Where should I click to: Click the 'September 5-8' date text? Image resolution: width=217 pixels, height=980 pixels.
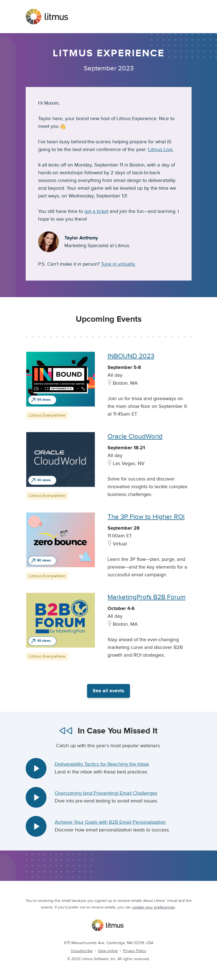pyautogui.click(x=124, y=367)
